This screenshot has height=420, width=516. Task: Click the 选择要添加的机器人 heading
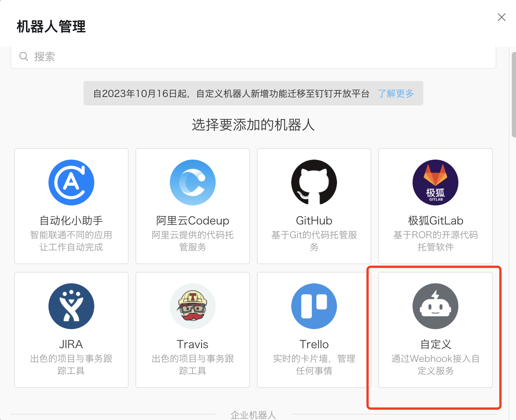[253, 125]
